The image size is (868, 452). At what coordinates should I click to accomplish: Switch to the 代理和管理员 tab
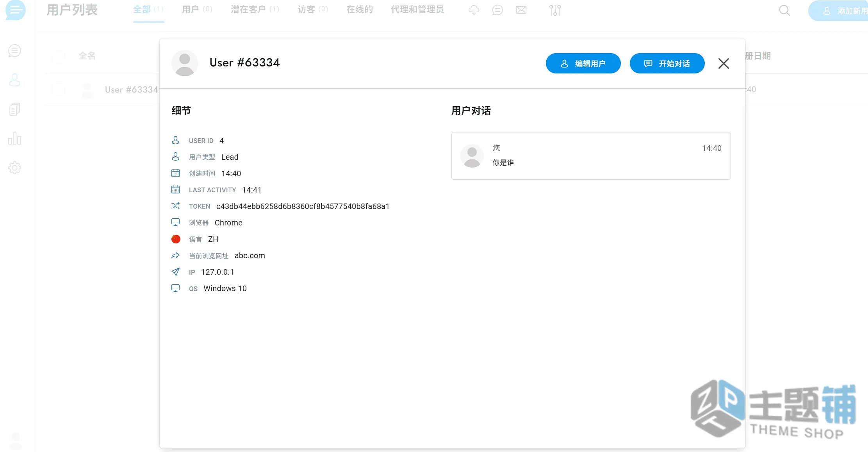[x=417, y=9]
